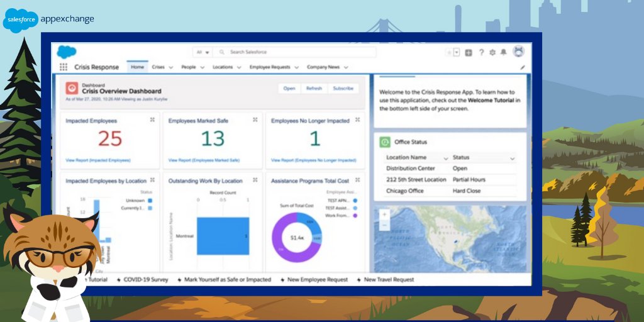644x322 pixels.
Task: Open the Locations tab
Action: pos(223,67)
